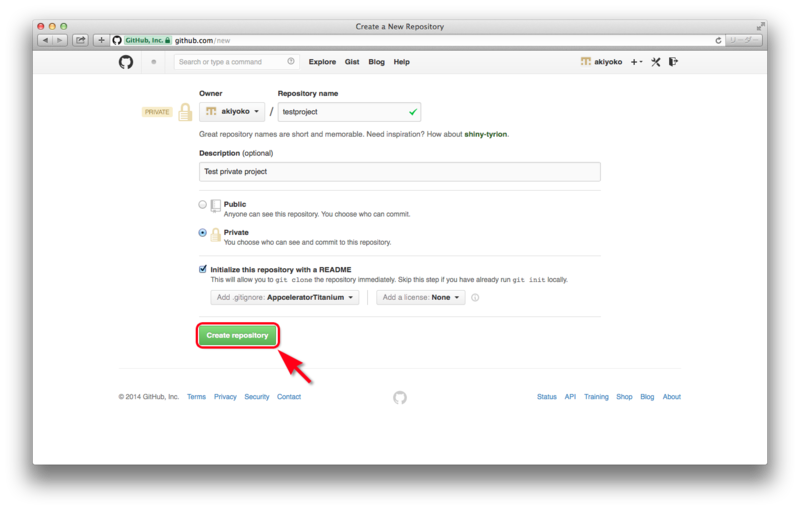Click the license info icon

(x=475, y=298)
